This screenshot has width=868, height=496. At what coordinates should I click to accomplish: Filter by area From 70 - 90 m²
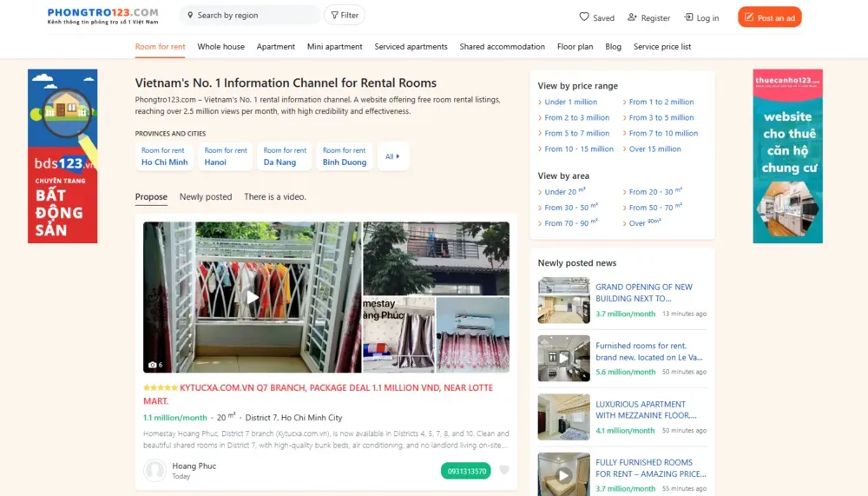tap(571, 222)
